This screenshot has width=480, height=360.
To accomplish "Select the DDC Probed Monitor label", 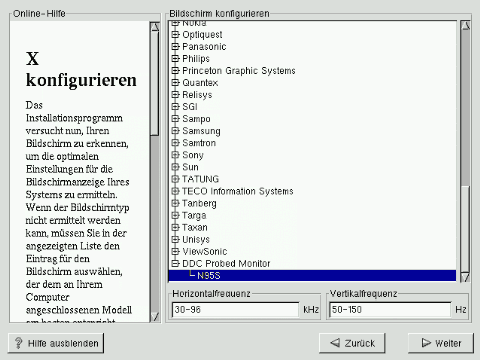I will tap(226, 263).
